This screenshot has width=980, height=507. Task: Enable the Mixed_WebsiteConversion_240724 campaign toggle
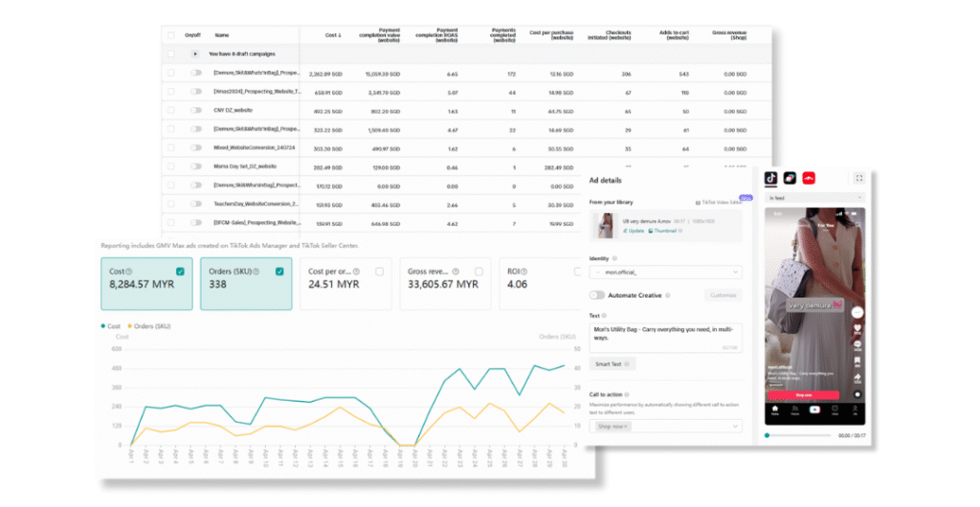196,148
